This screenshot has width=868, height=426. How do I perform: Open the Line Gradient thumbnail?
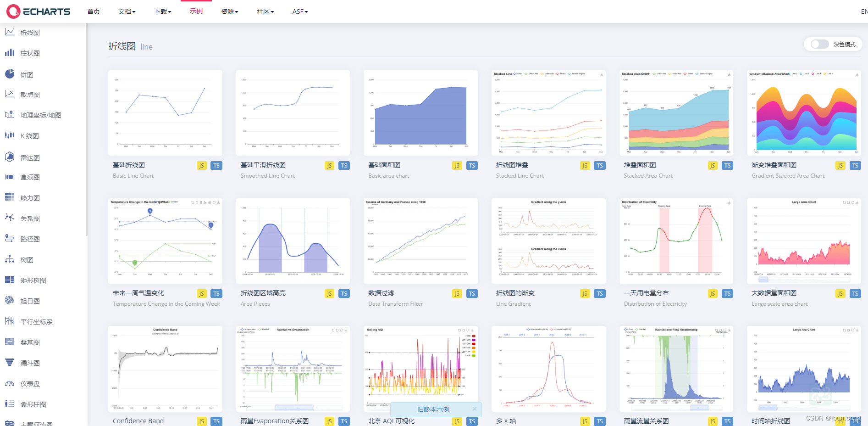(x=548, y=241)
